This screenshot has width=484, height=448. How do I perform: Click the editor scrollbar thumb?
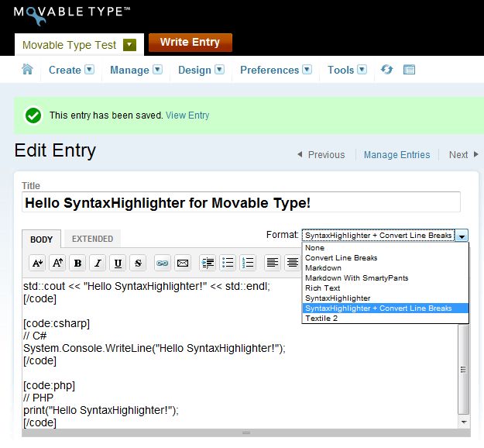(x=463, y=369)
